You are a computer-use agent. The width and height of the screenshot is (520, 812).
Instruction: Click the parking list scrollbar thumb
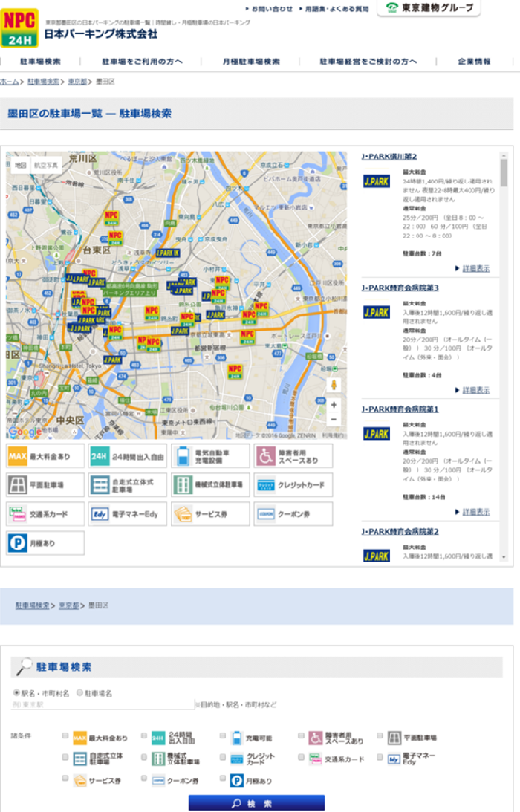click(504, 172)
